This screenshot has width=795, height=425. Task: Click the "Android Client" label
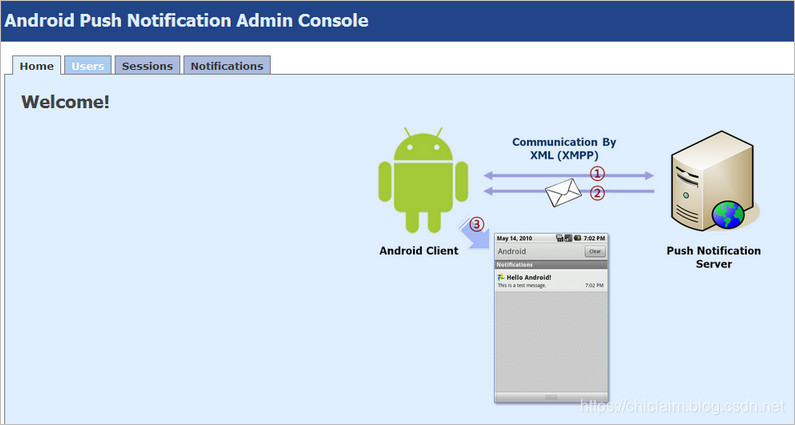pos(419,251)
